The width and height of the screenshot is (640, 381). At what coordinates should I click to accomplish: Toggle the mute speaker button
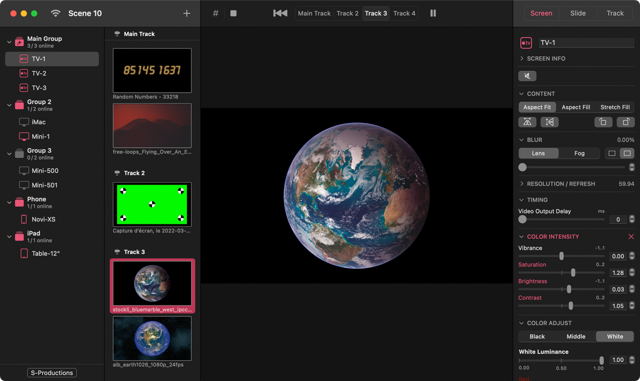(527, 76)
